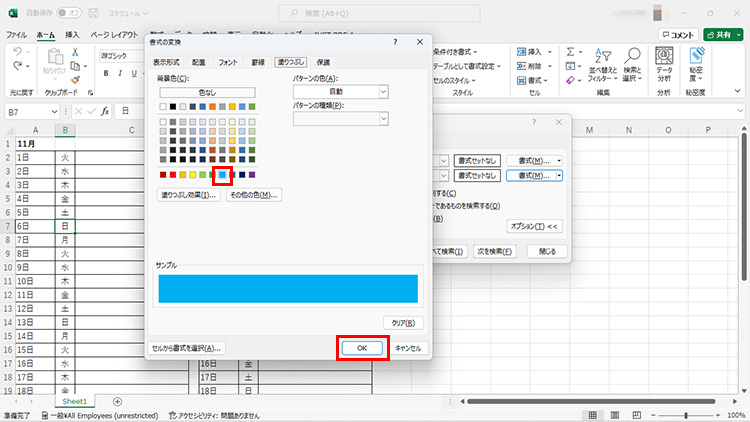Image resolution: width=750 pixels, height=422 pixels.
Task: Select the highlighted light blue color swatch
Action: [222, 175]
